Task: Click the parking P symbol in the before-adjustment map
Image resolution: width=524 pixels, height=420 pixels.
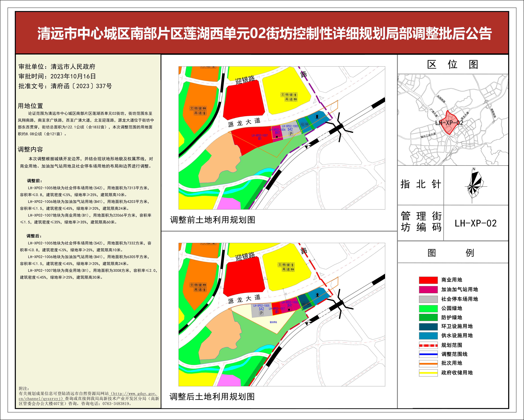Action: coord(291,134)
